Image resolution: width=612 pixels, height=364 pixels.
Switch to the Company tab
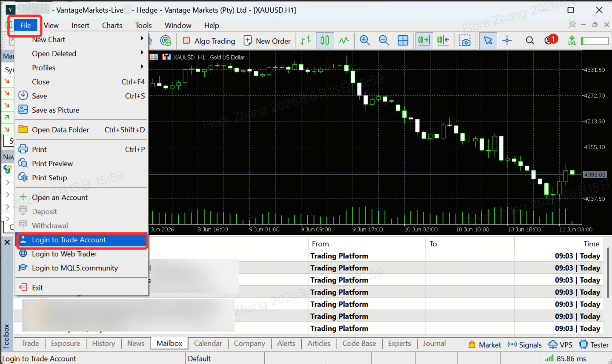point(249,344)
